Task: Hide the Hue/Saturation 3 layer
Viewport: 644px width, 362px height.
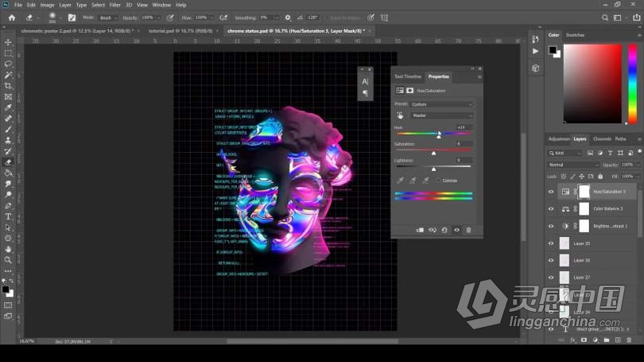Action: [551, 192]
